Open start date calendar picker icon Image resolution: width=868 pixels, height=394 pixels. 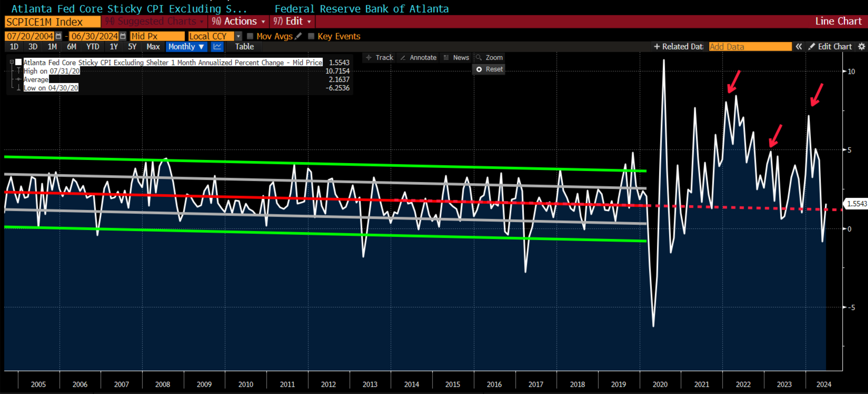(x=58, y=36)
